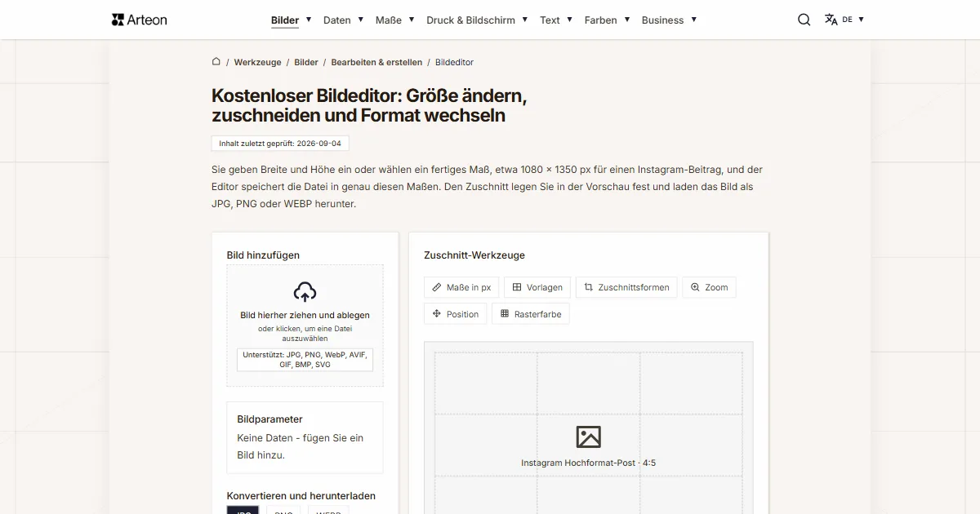980x514 pixels.
Task: Activate the Zoom tool
Action: tap(709, 287)
